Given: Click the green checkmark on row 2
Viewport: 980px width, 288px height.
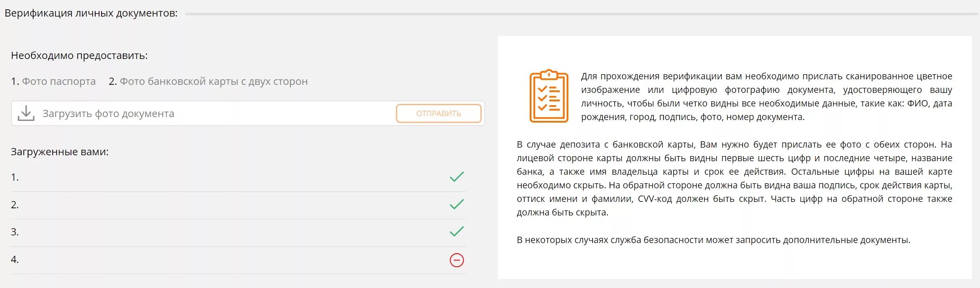Looking at the screenshot, I should (x=457, y=204).
